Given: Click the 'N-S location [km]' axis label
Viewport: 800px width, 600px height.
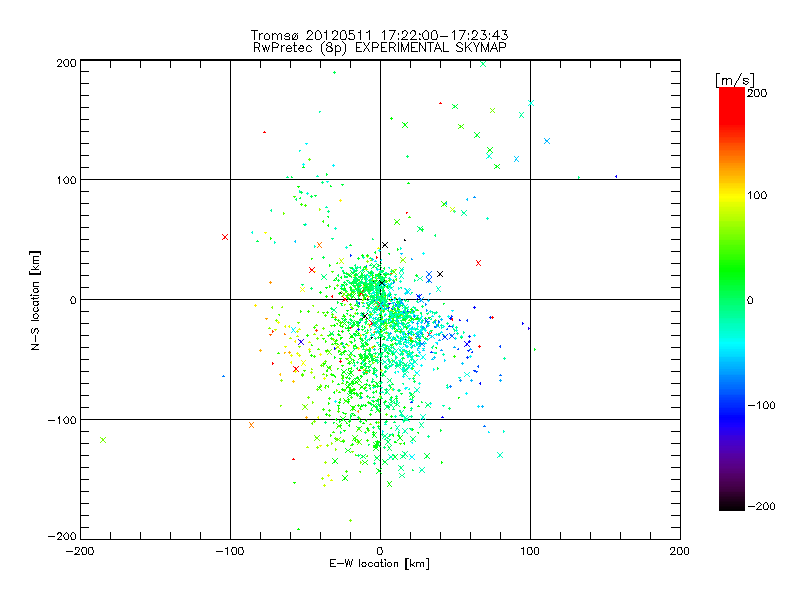Looking at the screenshot, I should pyautogui.click(x=35, y=301).
